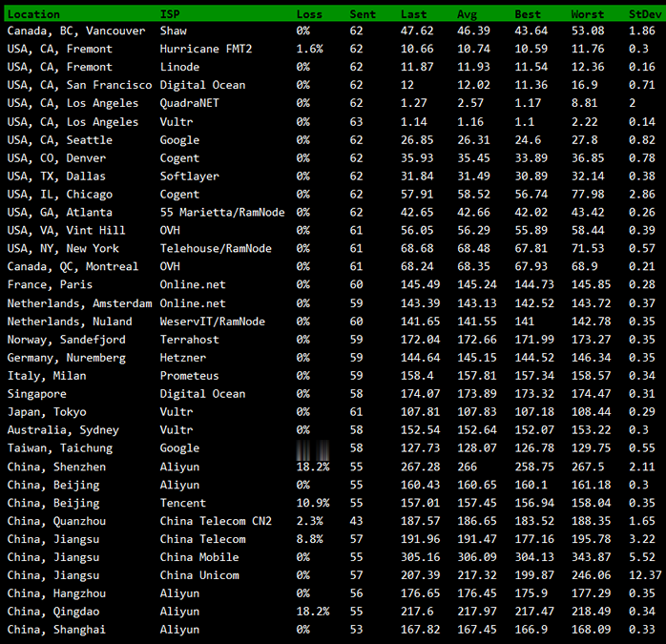Select the Telehouse/RamNode ISP entry
Viewport: 666px width, 644px height.
[x=216, y=248]
